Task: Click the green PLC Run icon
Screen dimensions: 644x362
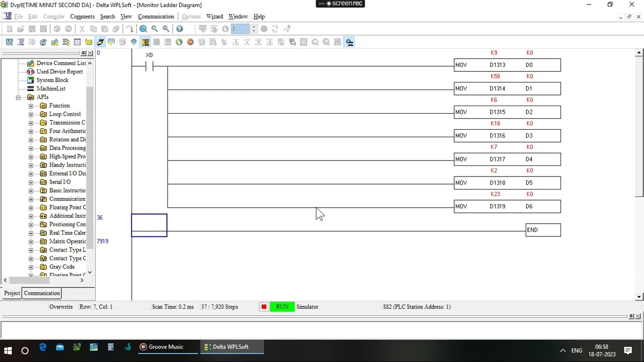Action: click(179, 42)
